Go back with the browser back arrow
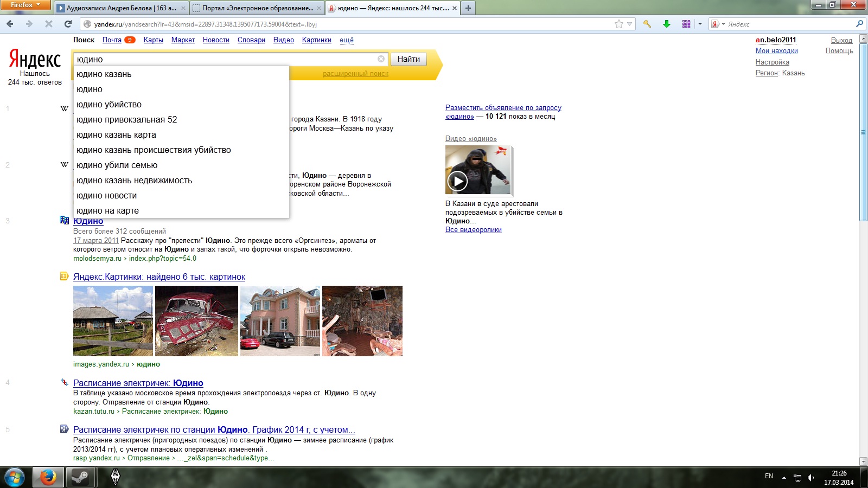This screenshot has width=868, height=488. 10,24
